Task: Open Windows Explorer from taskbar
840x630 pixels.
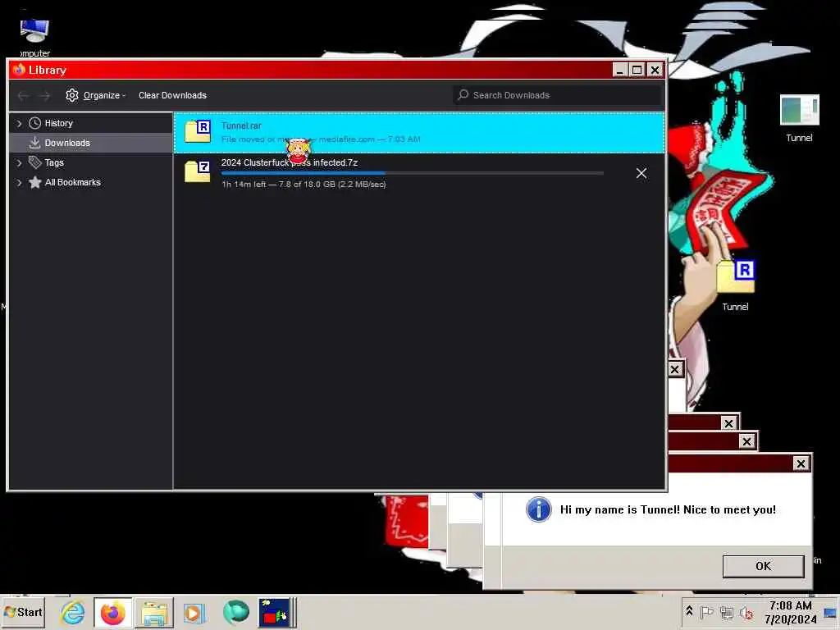Action: point(154,612)
